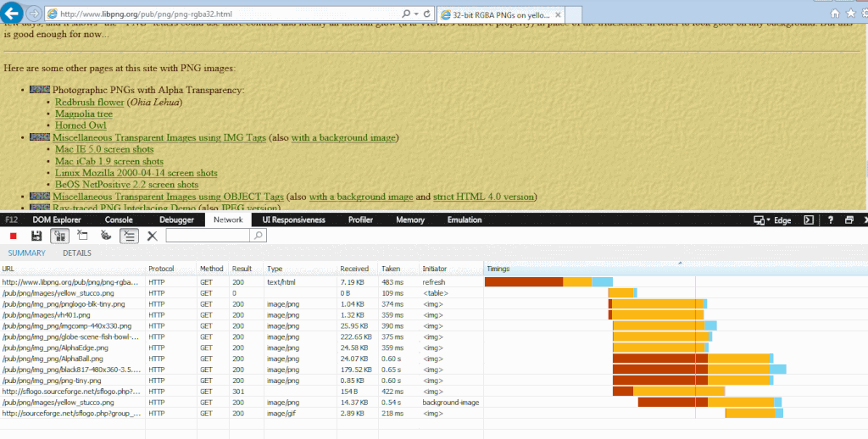Sort by the Taken column header
Image resolution: width=868 pixels, height=439 pixels.
[x=398, y=269]
